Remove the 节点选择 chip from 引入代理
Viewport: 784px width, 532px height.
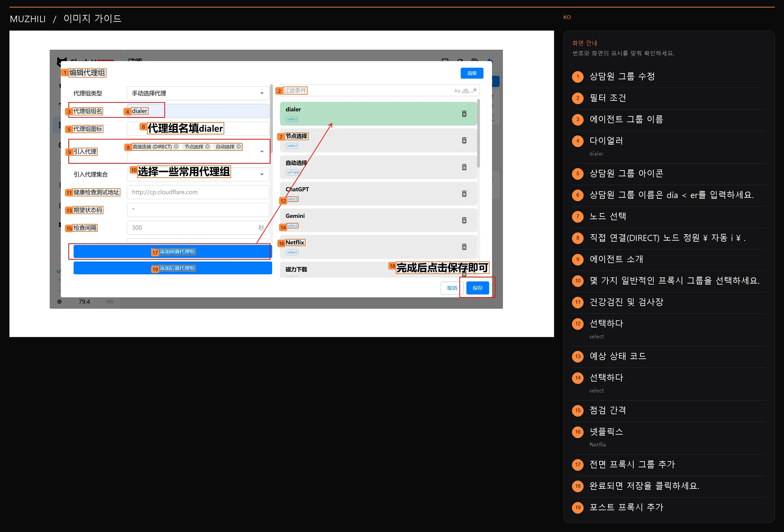[208, 147]
